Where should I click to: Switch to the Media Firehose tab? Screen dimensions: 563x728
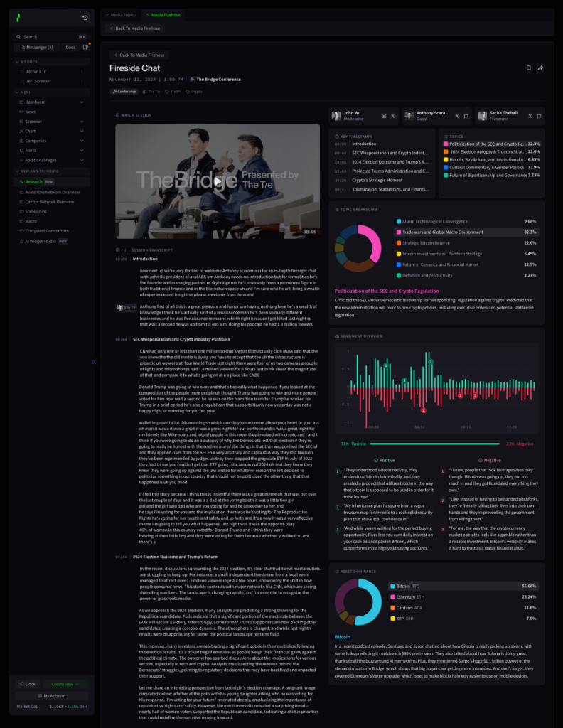click(x=163, y=15)
